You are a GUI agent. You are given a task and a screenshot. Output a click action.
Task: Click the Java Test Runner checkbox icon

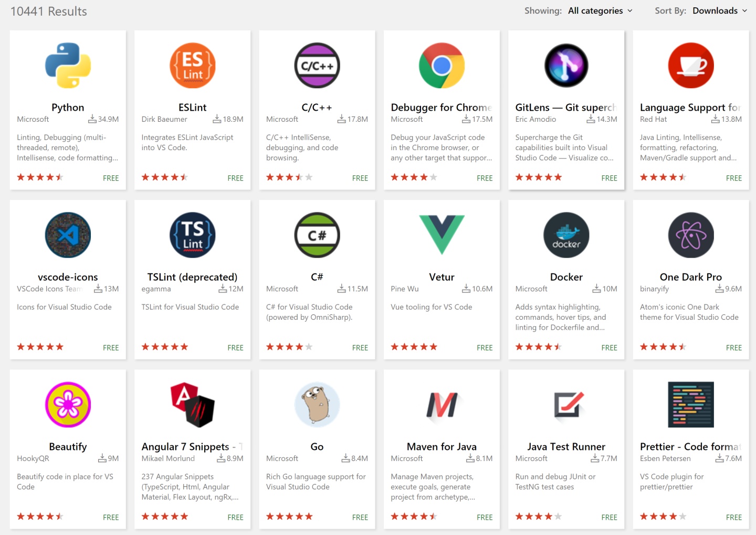[569, 406]
